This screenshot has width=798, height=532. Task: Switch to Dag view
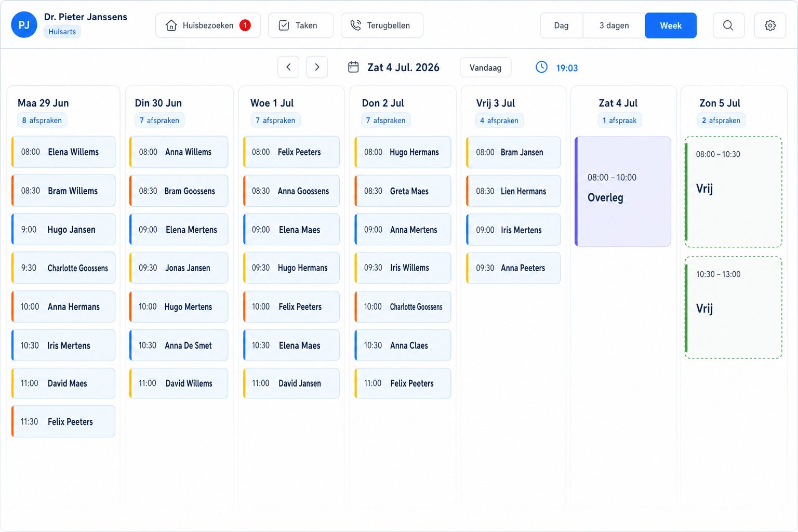tap(562, 25)
